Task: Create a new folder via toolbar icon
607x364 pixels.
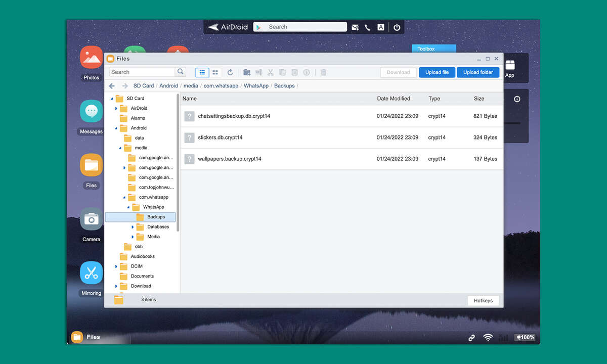Action: point(247,72)
